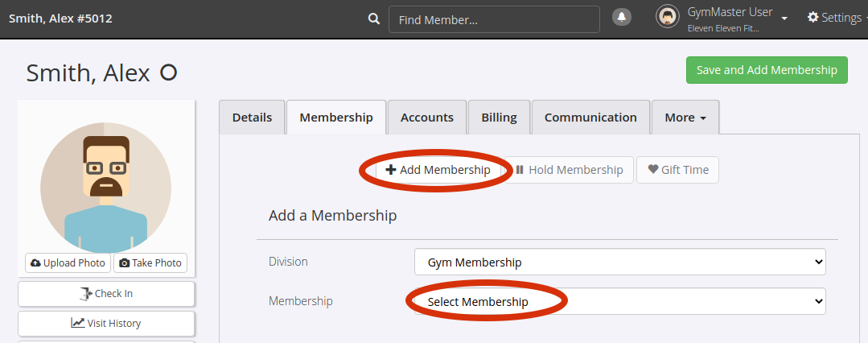Click the circle status icon beside Smith, Alex
868x343 pixels.
(168, 72)
